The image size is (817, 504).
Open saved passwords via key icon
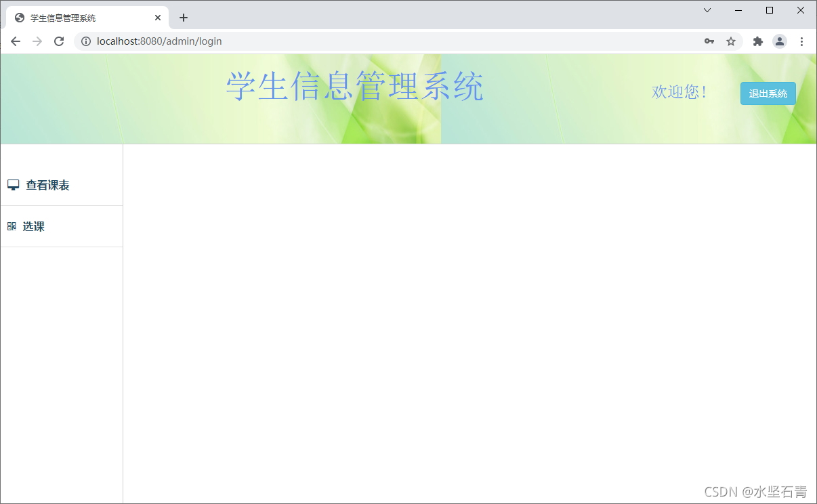coord(709,41)
